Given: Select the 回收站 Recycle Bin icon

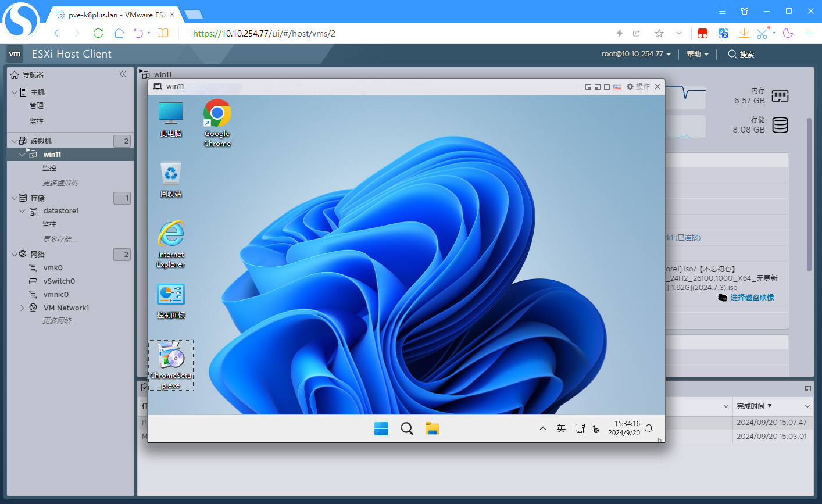Looking at the screenshot, I should [x=171, y=180].
